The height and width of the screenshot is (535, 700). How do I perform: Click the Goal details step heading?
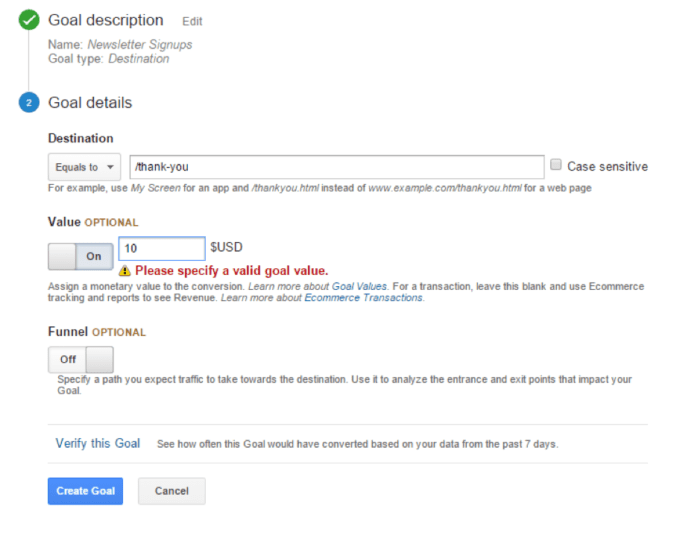click(90, 103)
